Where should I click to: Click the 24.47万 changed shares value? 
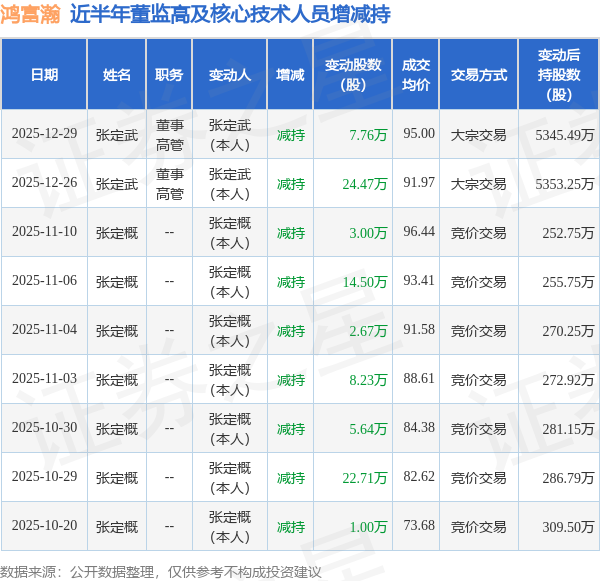365,184
